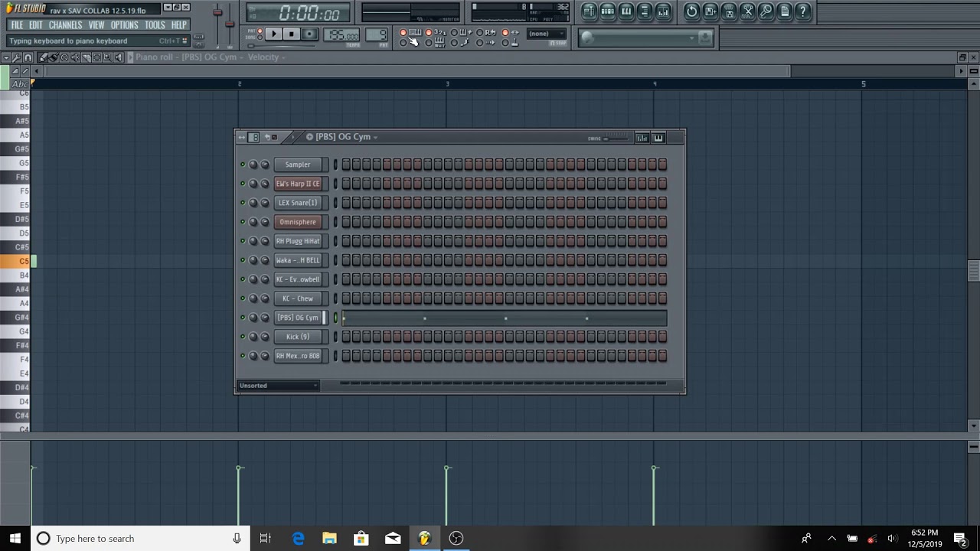Click the save new version icon
980x551 pixels.
(710, 11)
